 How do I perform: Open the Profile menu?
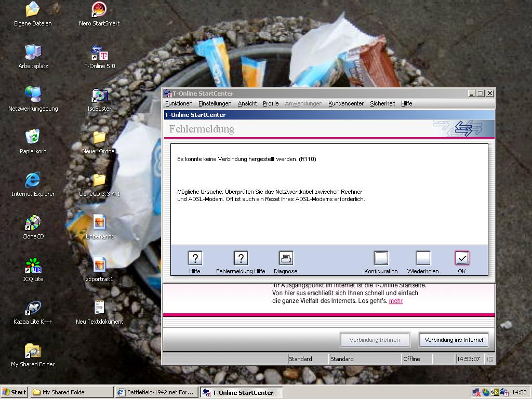271,103
